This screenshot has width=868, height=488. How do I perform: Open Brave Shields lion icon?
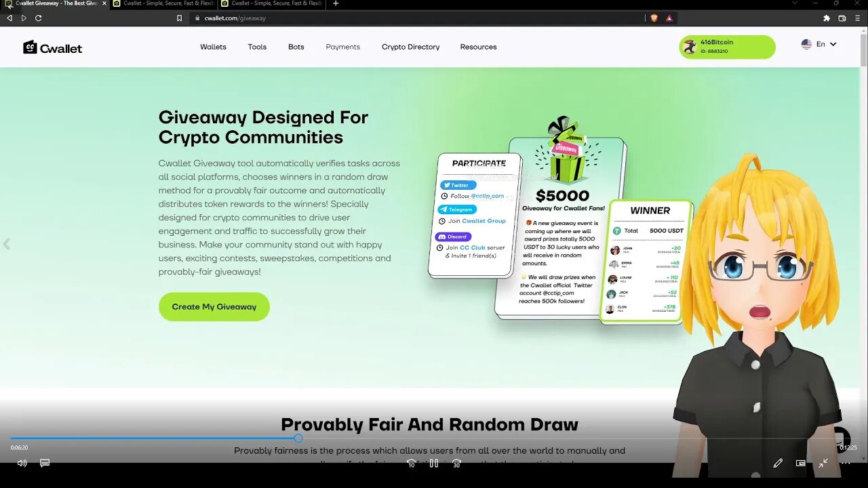(x=654, y=18)
